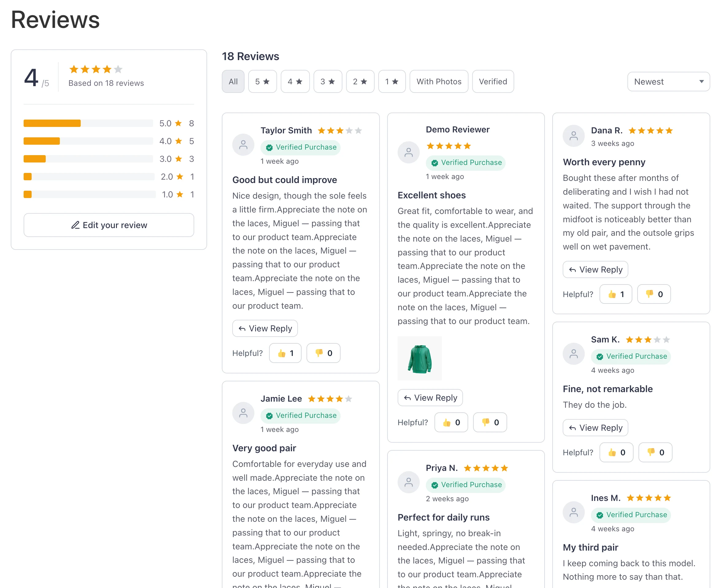Click thumbs-up on Sam K.'s review
The width and height of the screenshot is (721, 588).
coord(616,452)
